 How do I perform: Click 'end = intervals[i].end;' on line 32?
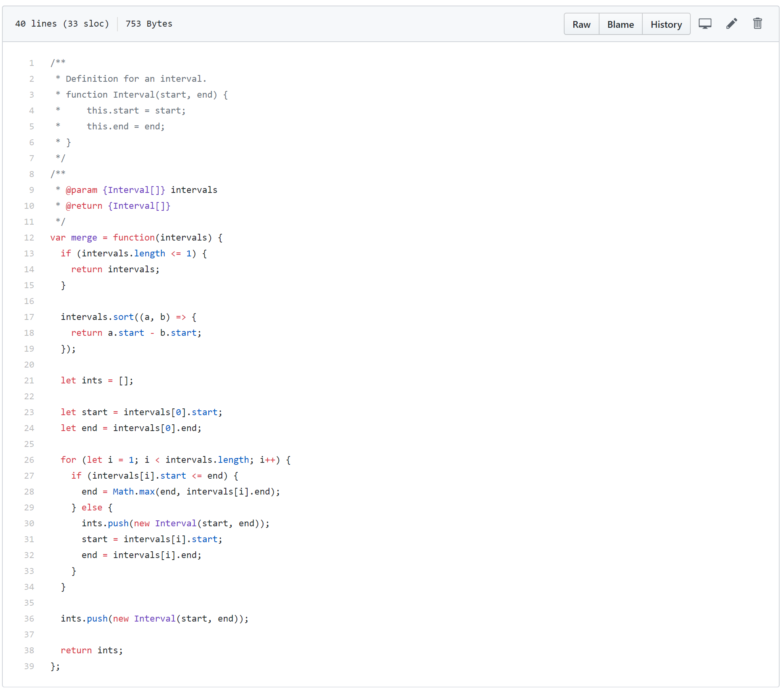coord(141,555)
